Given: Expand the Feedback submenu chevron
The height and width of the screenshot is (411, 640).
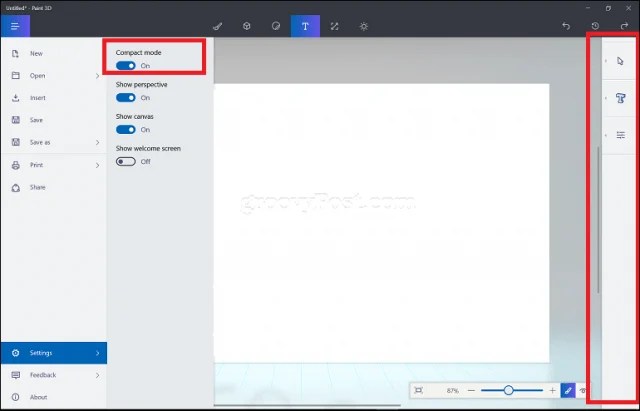Looking at the screenshot, I should 98,375.
